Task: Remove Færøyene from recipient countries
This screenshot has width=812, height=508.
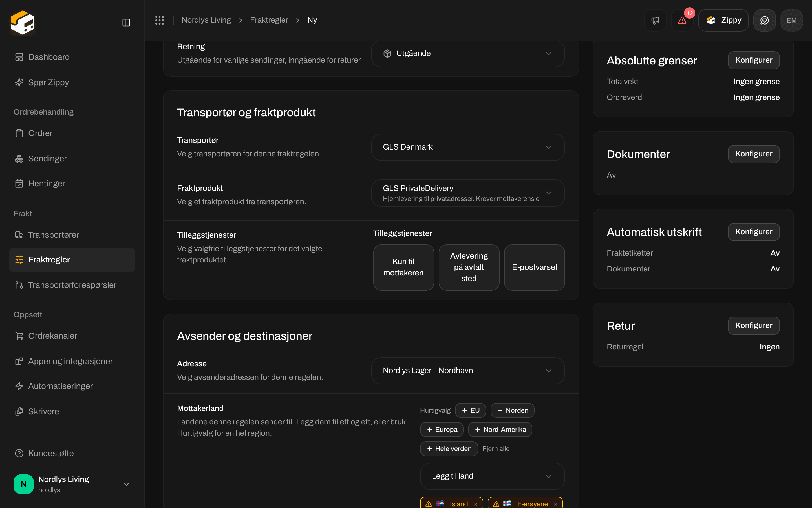Action: [556, 504]
